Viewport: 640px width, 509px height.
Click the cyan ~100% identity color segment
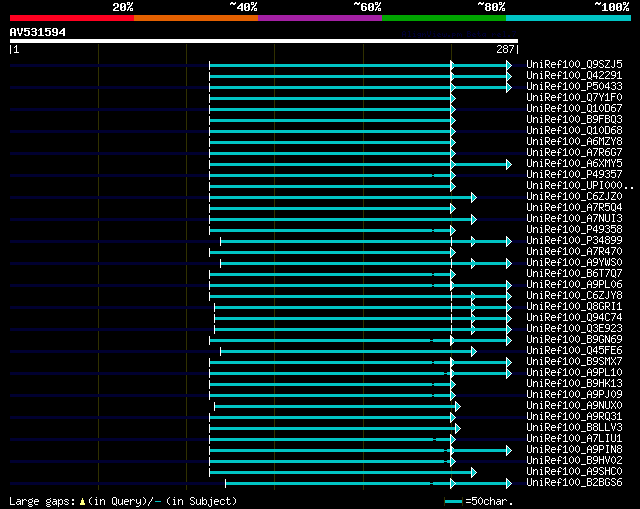(568, 18)
